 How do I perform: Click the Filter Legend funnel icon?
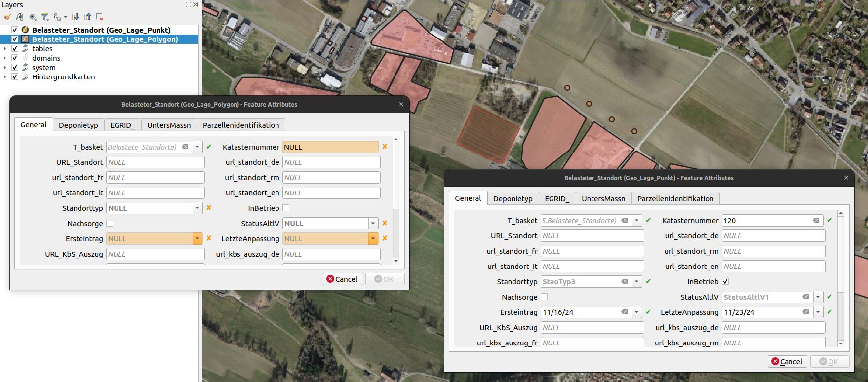(x=44, y=17)
